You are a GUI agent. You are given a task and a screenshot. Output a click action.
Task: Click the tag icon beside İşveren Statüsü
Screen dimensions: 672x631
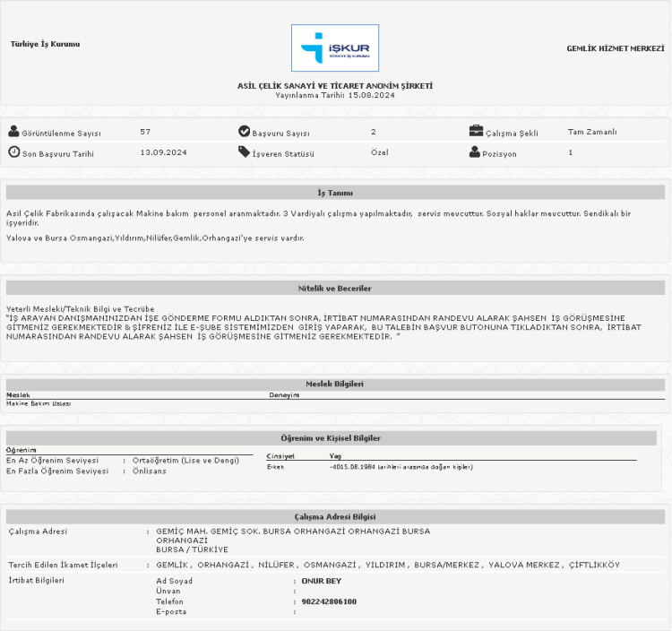pyautogui.click(x=245, y=152)
